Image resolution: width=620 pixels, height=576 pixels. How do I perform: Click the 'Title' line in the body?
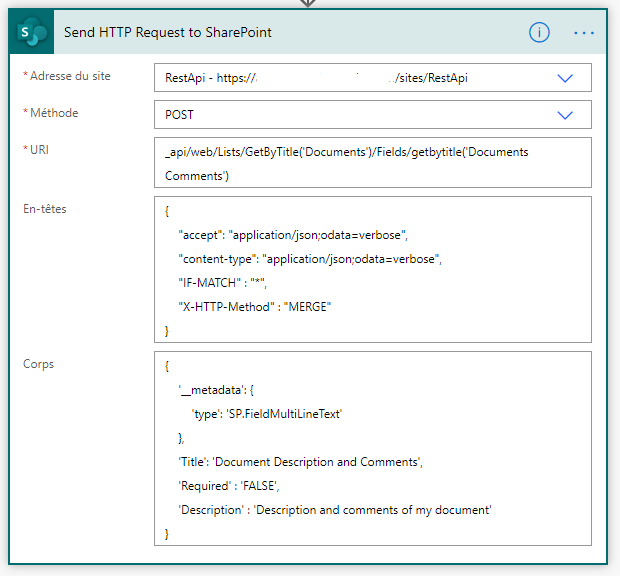[301, 462]
